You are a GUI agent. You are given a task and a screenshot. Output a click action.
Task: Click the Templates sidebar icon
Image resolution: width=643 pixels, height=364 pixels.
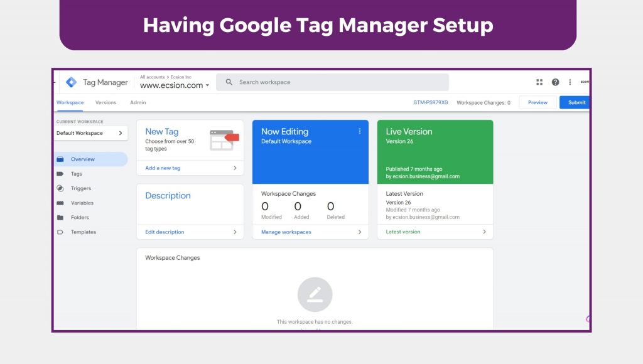tap(60, 232)
